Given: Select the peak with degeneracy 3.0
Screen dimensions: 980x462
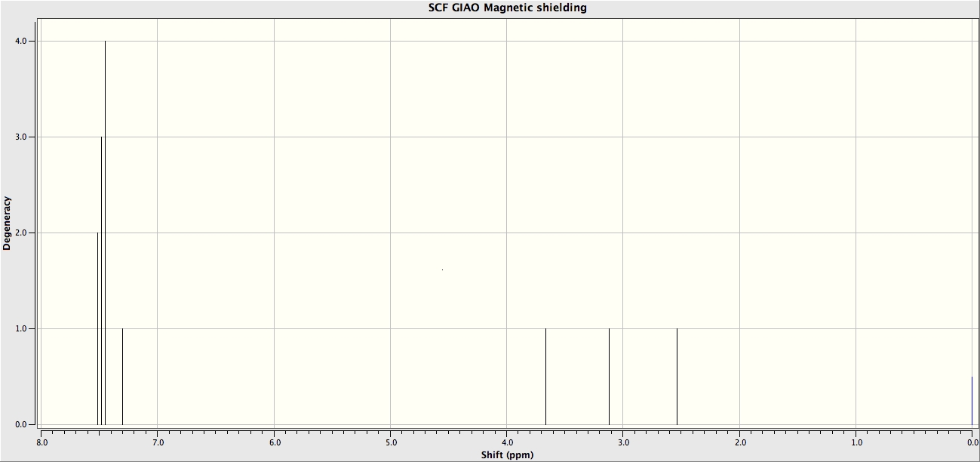Looking at the screenshot, I should tap(101, 281).
